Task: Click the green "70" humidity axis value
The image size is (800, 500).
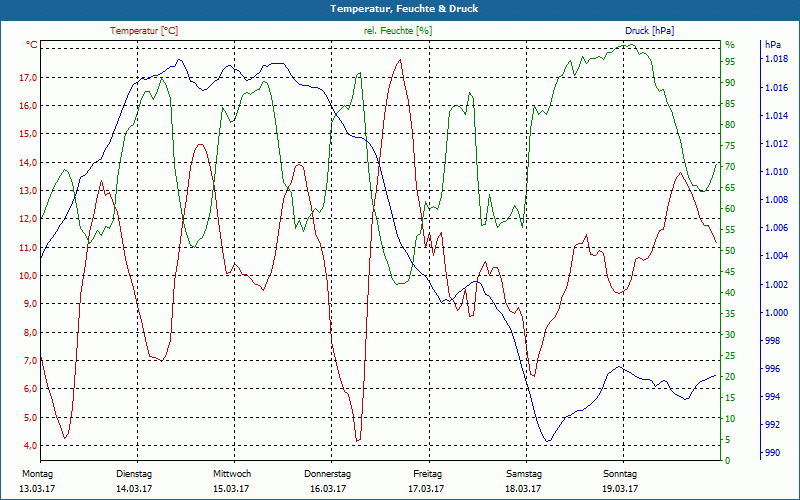Action: click(730, 167)
